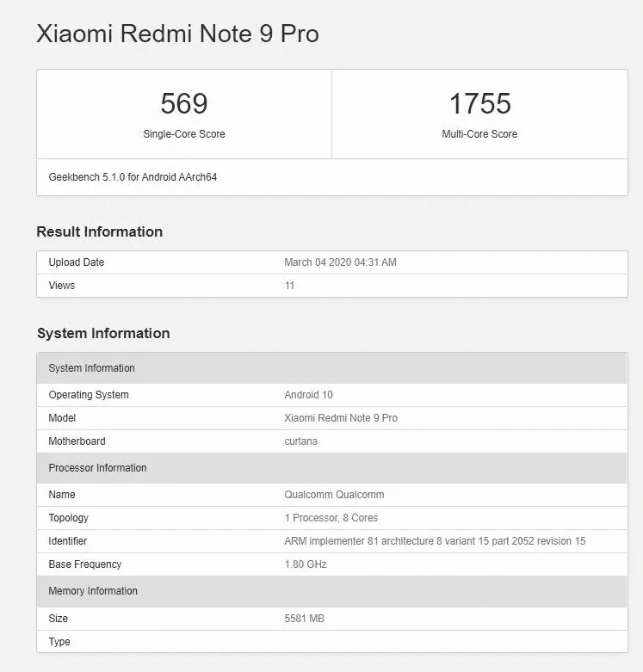Select the multi-core score value 1755
This screenshot has width=643, height=672.
pyautogui.click(x=479, y=103)
